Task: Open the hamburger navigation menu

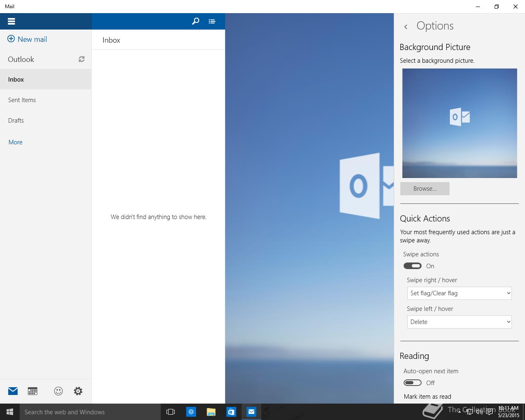Action: click(11, 21)
